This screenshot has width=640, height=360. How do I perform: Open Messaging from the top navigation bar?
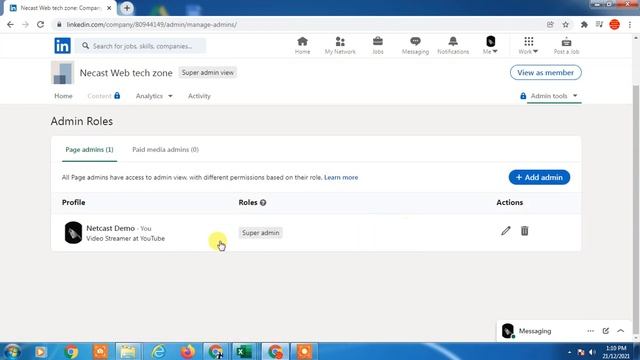pyautogui.click(x=415, y=45)
